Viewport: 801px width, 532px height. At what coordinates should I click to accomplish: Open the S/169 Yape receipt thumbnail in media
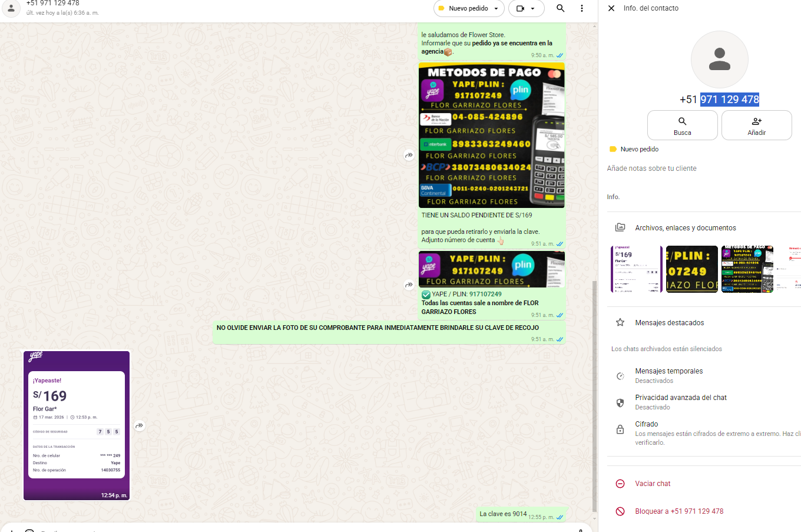click(x=636, y=269)
